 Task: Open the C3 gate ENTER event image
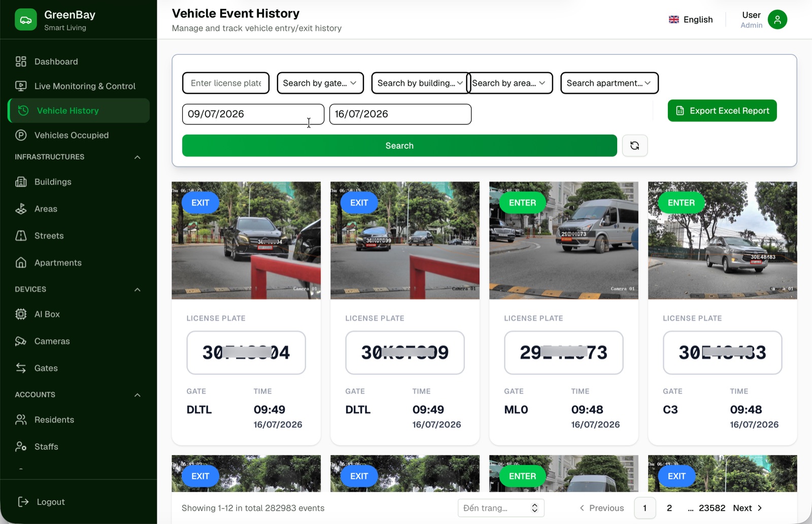(723, 240)
